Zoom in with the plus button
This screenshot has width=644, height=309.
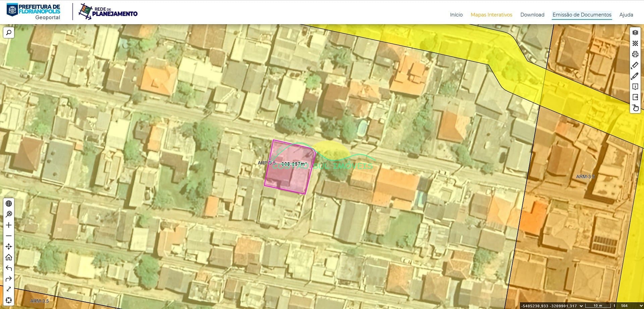tap(9, 225)
